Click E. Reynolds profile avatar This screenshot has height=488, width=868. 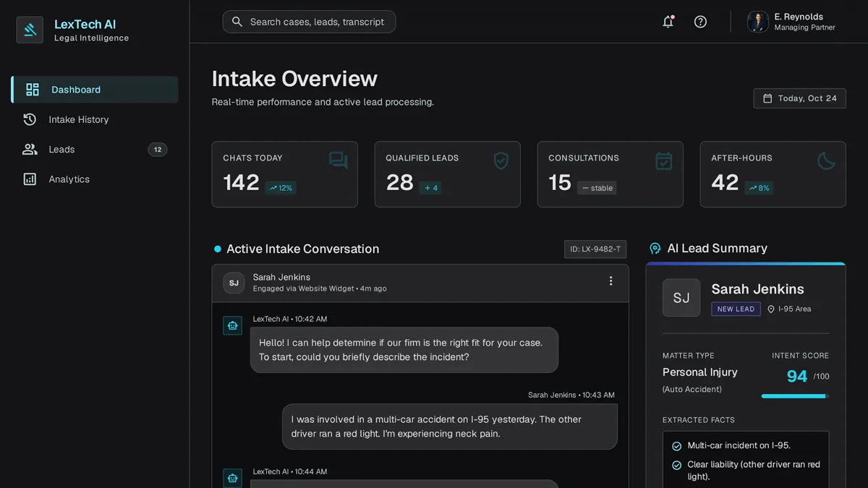(757, 22)
